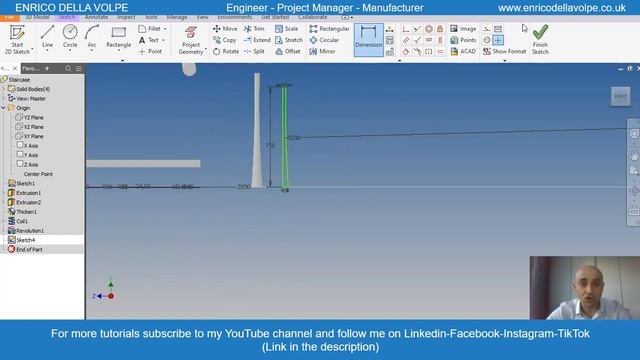Select the Move tool
The width and height of the screenshot is (640, 360).
pos(225,29)
